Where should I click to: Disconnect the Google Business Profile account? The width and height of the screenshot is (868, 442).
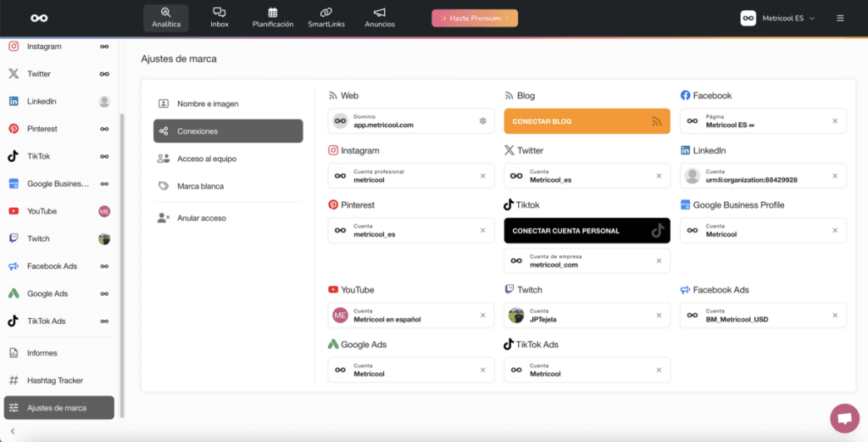pos(835,231)
